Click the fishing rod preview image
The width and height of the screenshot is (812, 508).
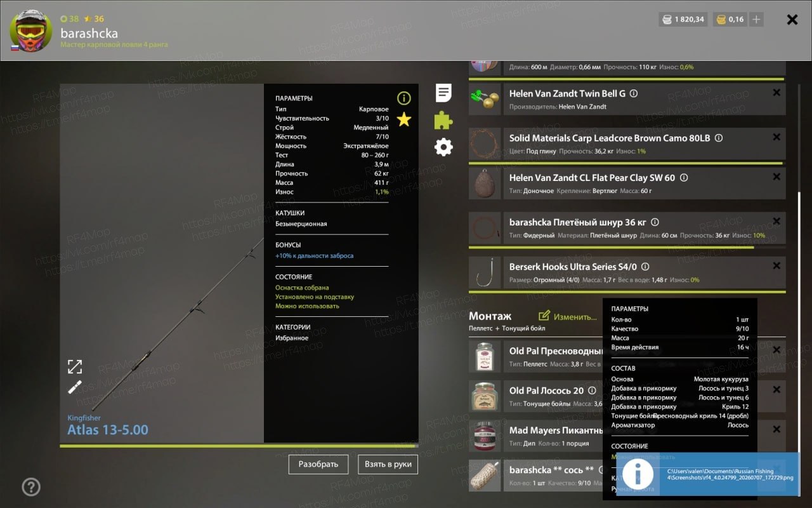click(162, 263)
